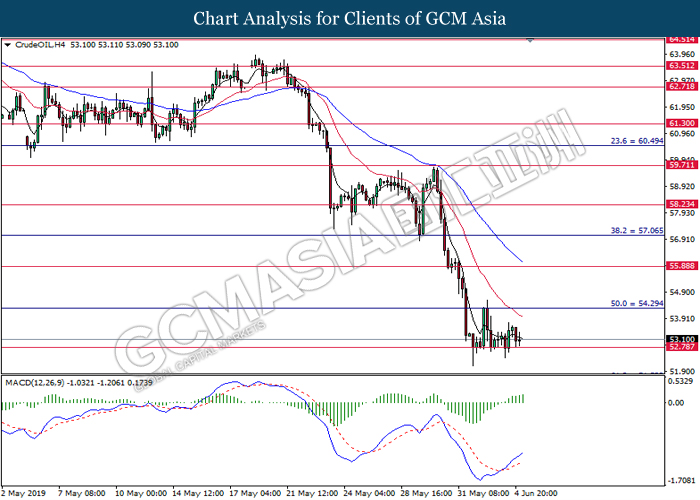Click the 63.960 price axis value

point(682,54)
